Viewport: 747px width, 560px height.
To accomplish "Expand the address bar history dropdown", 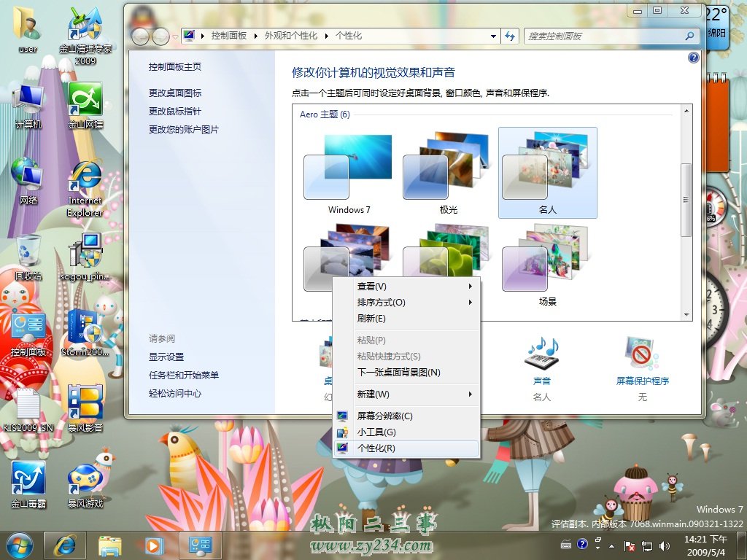I will click(493, 36).
